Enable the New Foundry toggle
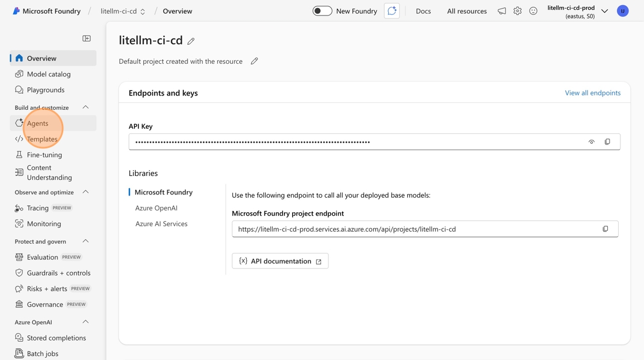644x360 pixels. [322, 11]
